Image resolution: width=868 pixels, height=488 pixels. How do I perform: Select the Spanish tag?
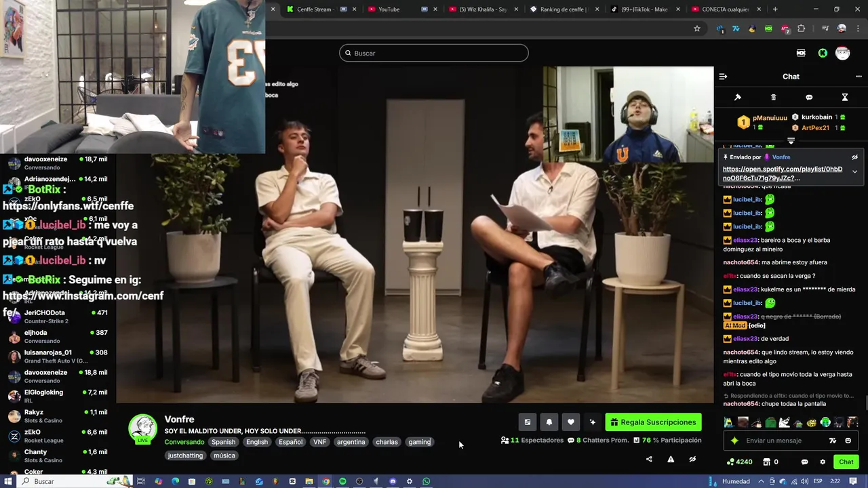pyautogui.click(x=223, y=442)
